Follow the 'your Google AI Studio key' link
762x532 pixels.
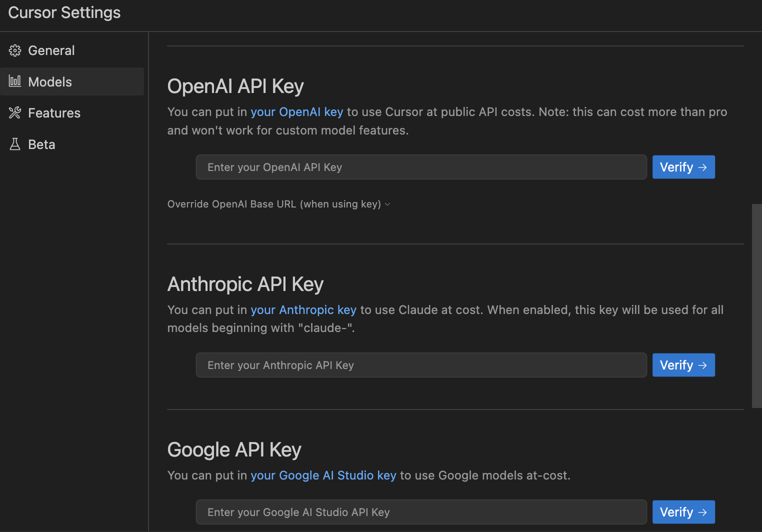point(323,475)
